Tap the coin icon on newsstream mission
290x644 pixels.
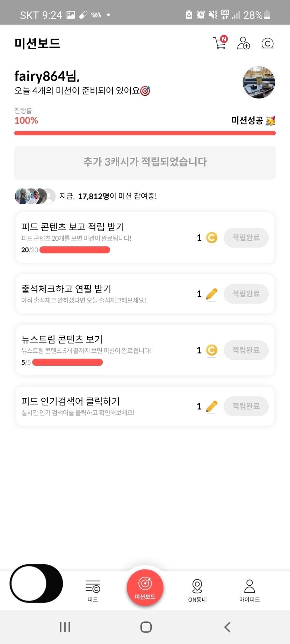212,350
